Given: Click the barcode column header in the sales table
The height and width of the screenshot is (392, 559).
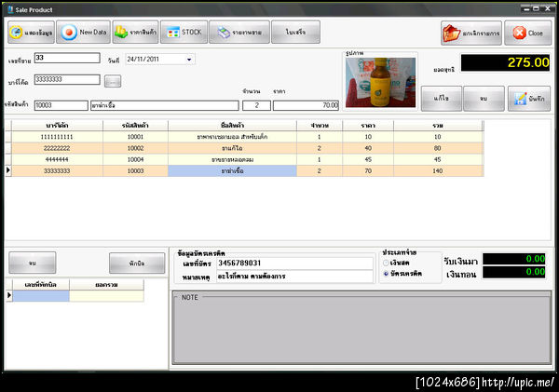Looking at the screenshot, I should (57, 126).
